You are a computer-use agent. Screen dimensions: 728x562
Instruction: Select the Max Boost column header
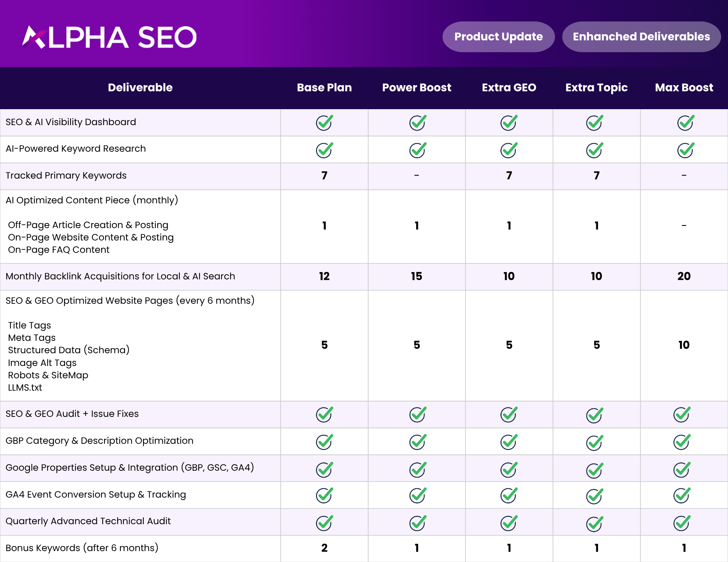point(684,88)
